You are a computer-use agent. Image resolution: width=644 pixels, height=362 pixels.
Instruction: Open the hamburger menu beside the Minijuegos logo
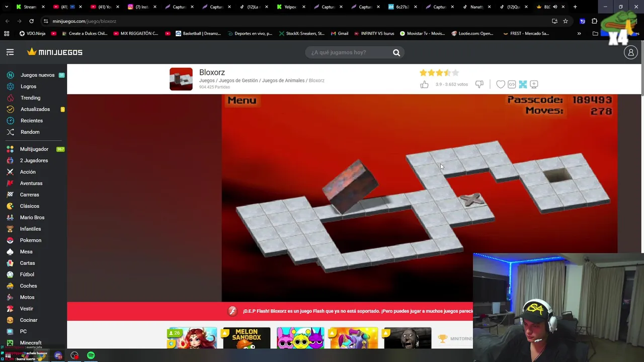tap(10, 52)
